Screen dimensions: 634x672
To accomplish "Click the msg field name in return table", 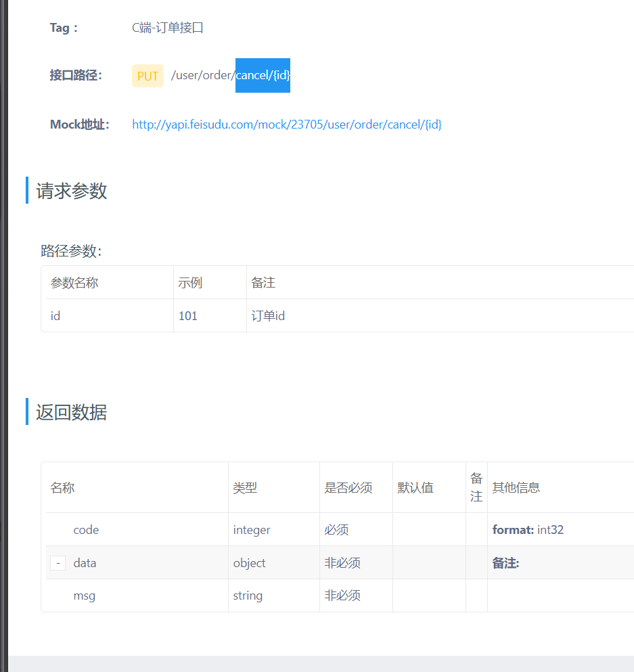I will pos(85,596).
